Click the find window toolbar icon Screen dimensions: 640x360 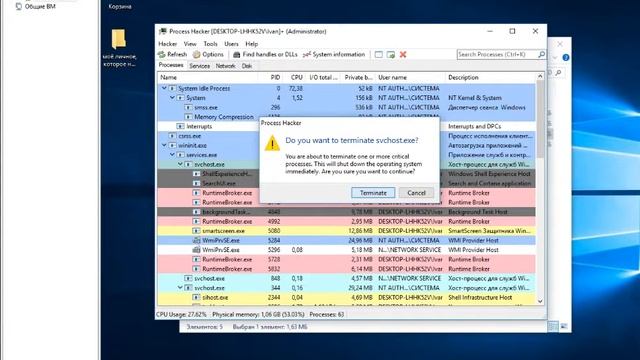click(379, 54)
